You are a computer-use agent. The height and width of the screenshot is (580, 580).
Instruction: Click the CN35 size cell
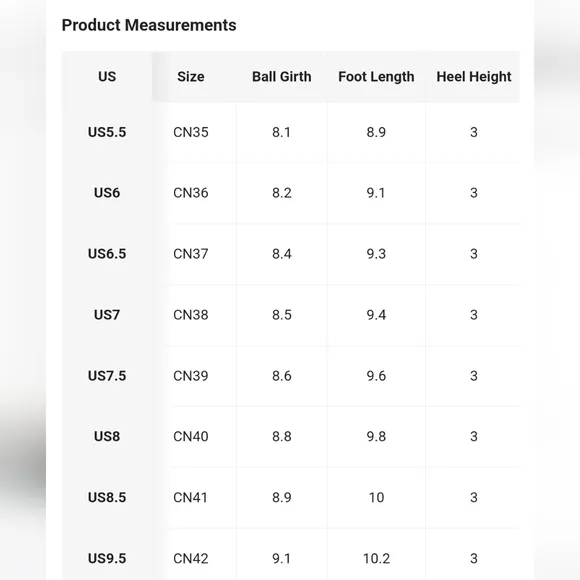click(190, 132)
